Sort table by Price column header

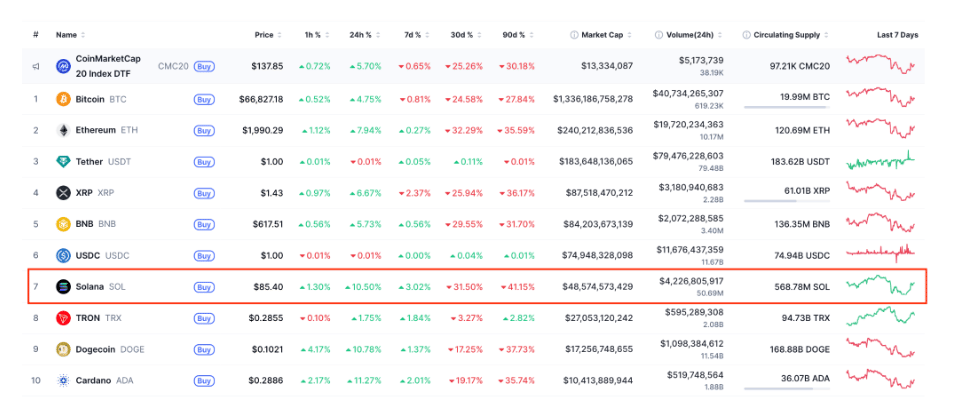pos(264,35)
